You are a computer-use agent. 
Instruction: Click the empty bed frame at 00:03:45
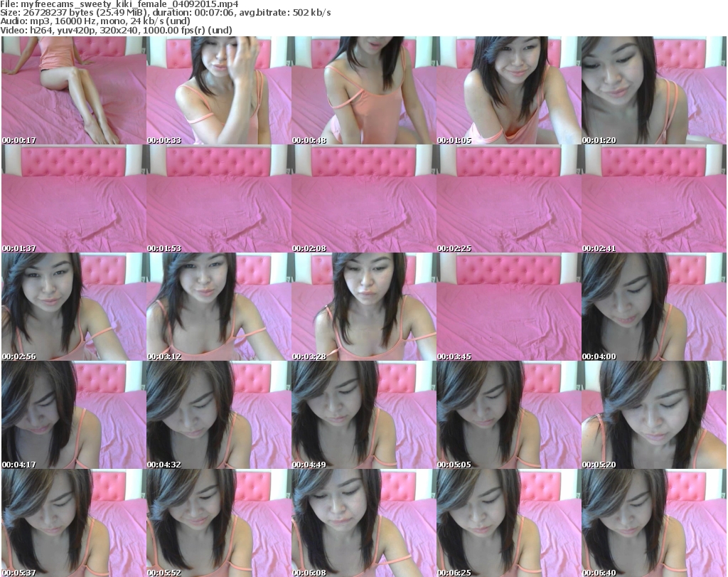pos(509,307)
